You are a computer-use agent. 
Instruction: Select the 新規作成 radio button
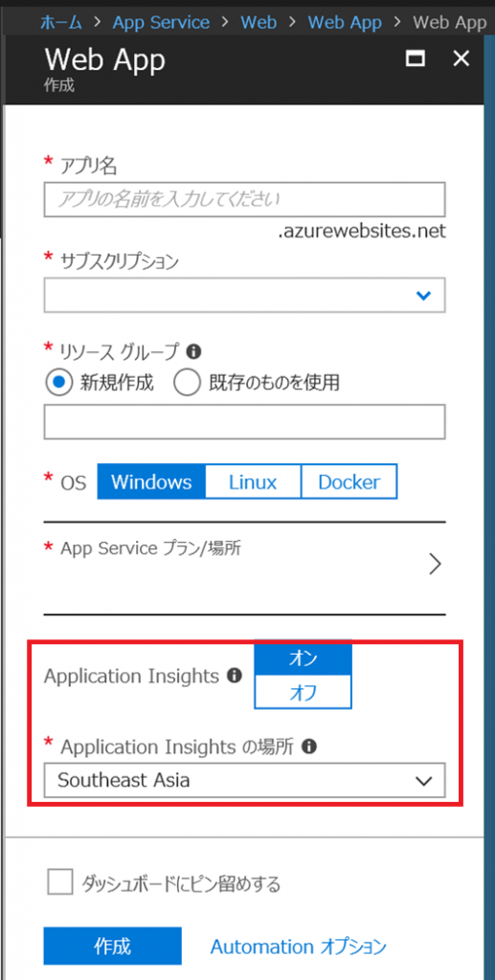pyautogui.click(x=59, y=383)
